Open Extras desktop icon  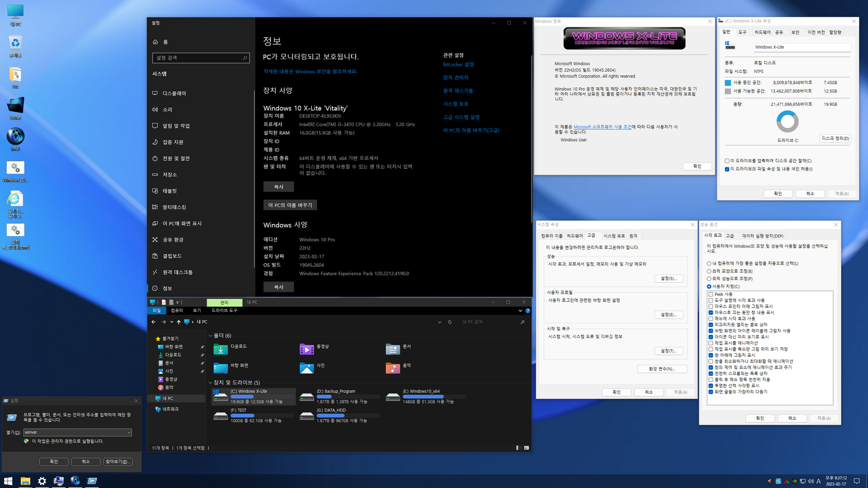tap(15, 109)
